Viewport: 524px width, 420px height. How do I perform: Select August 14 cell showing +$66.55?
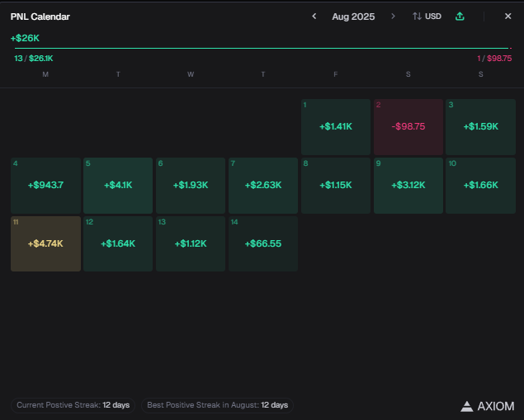(263, 244)
